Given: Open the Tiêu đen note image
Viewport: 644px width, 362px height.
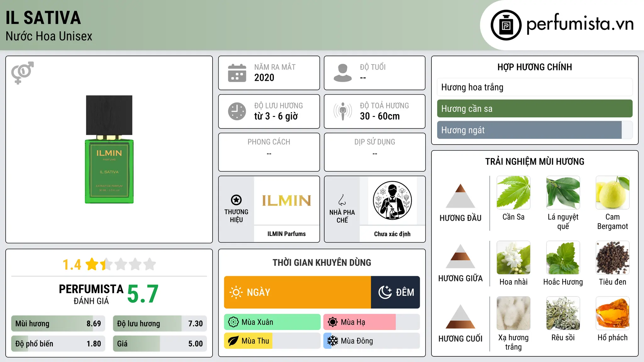Looking at the screenshot, I should tap(613, 258).
